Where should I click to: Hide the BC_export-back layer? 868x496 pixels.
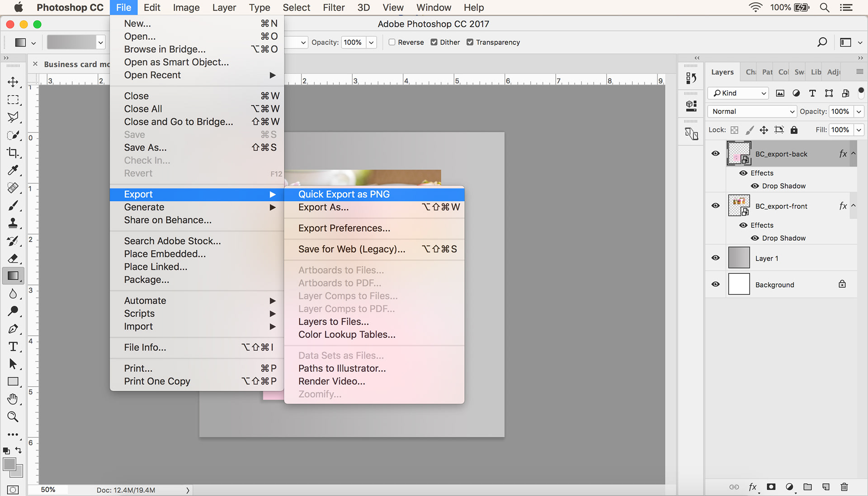click(x=716, y=154)
